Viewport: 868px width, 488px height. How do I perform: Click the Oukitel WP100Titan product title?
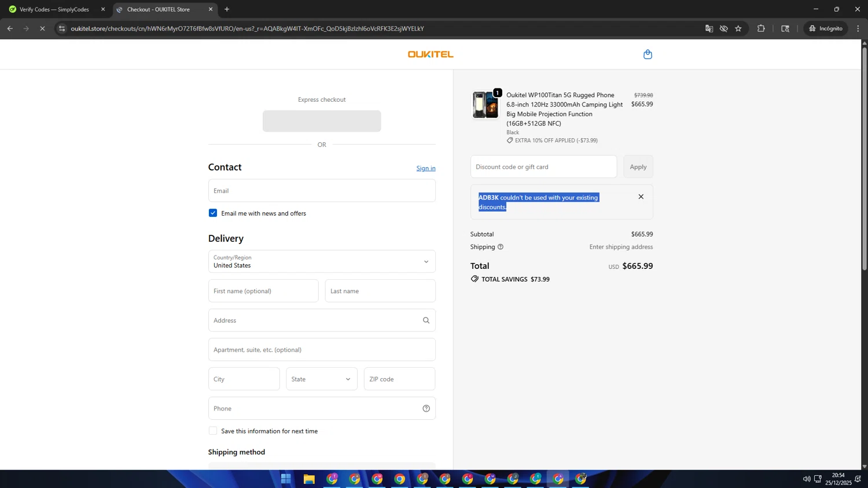point(565,109)
